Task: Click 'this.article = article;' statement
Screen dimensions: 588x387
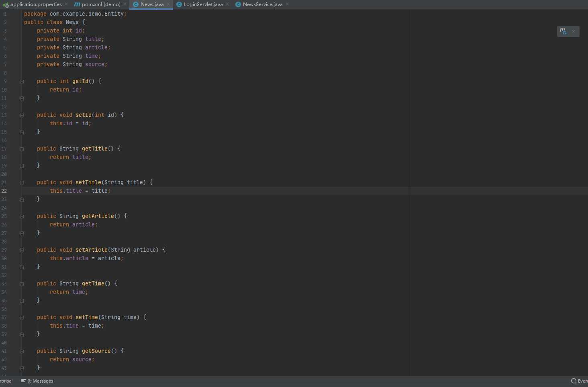Action: tap(86, 258)
